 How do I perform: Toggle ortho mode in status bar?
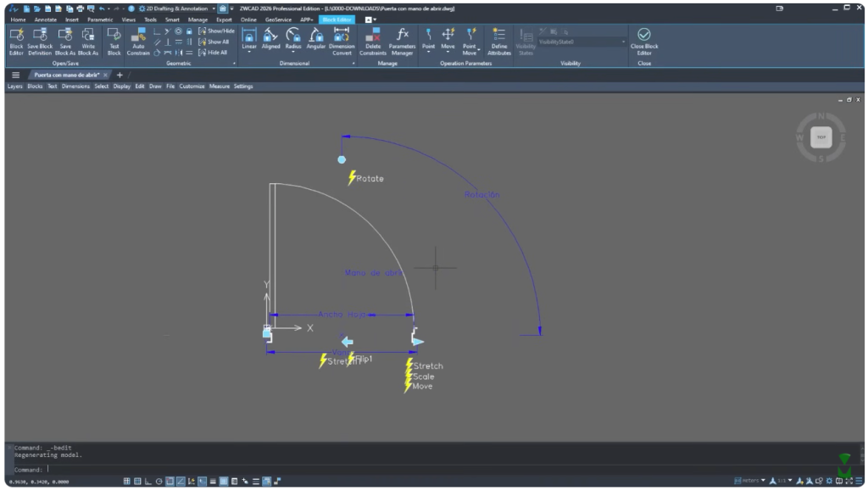[147, 481]
